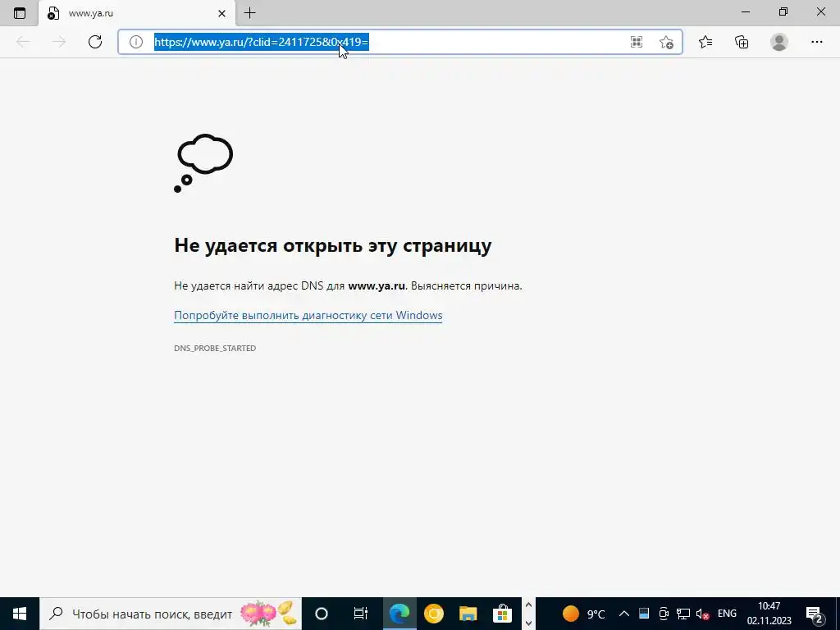This screenshot has height=630, width=840.
Task: Go forward to next page
Action: pos(59,42)
